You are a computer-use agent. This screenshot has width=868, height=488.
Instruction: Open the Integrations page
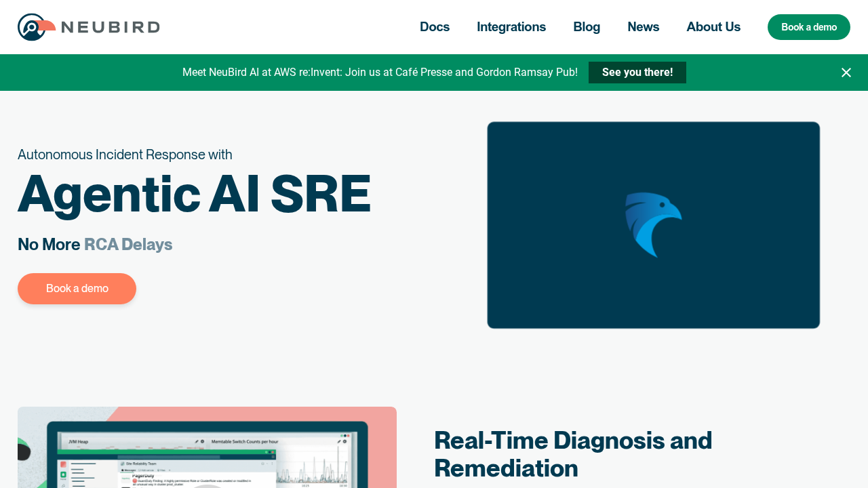511,27
